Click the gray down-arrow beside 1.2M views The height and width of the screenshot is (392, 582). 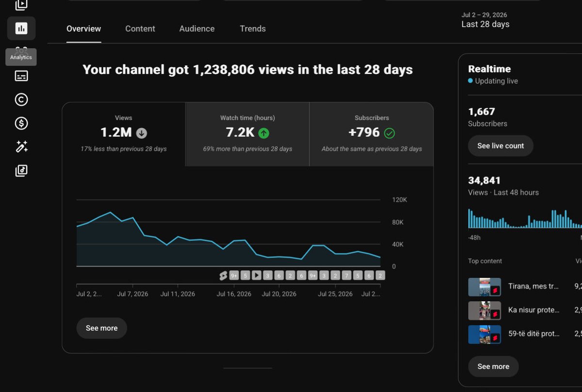(142, 133)
